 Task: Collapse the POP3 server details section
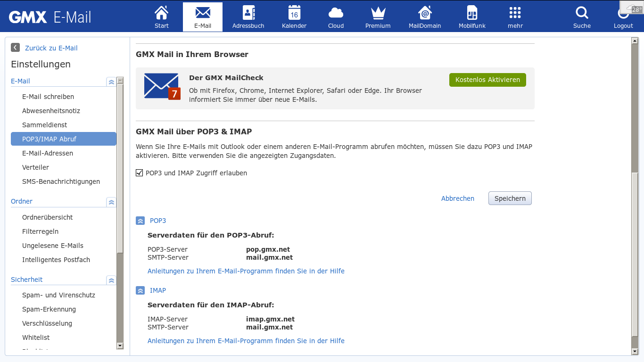140,221
